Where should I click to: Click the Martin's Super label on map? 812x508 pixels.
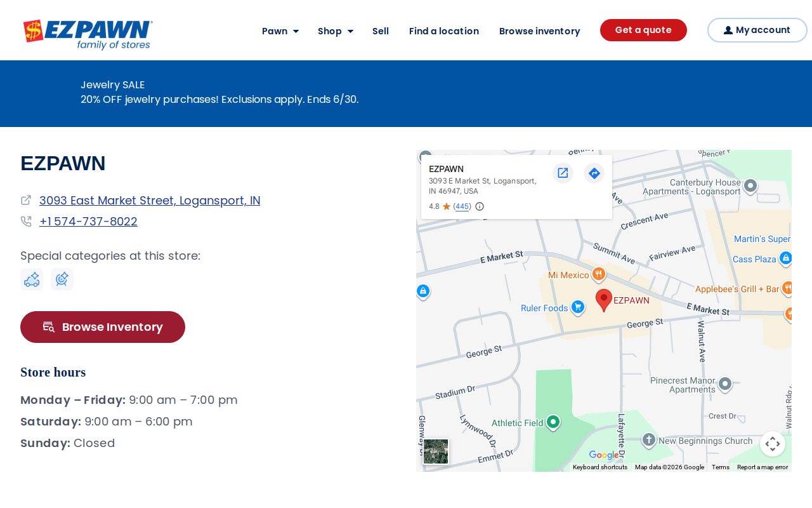pyautogui.click(x=763, y=239)
